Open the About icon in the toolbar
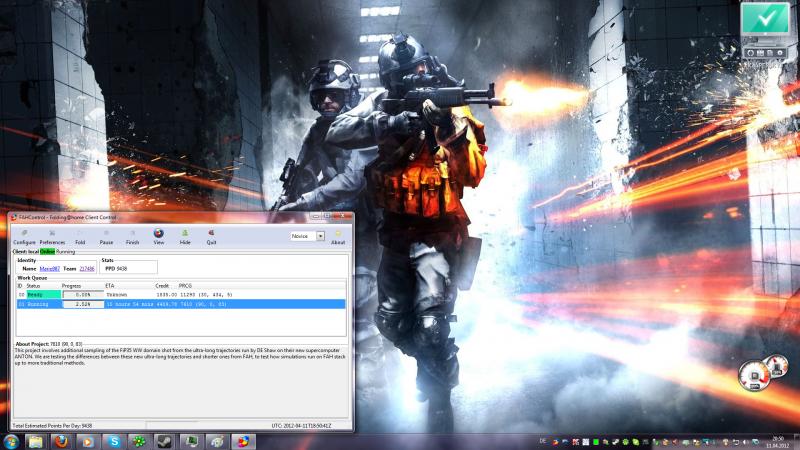Image resolution: width=800 pixels, height=450 pixels. point(338,237)
